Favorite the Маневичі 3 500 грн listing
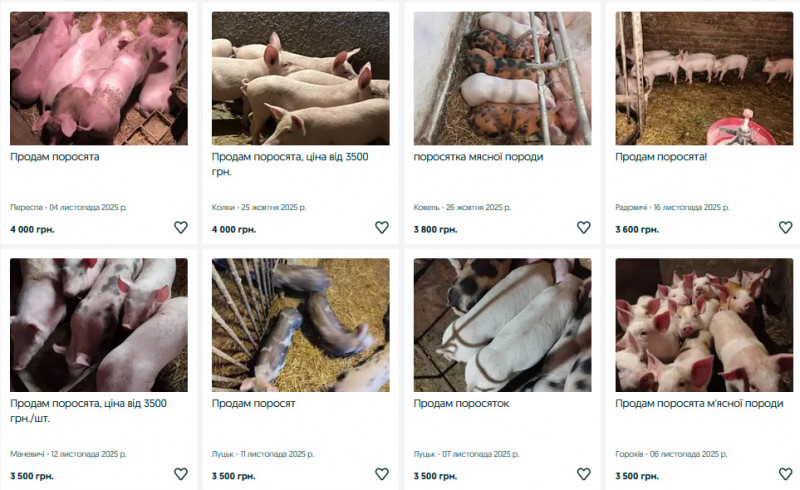Image resolution: width=800 pixels, height=490 pixels. coord(181,474)
